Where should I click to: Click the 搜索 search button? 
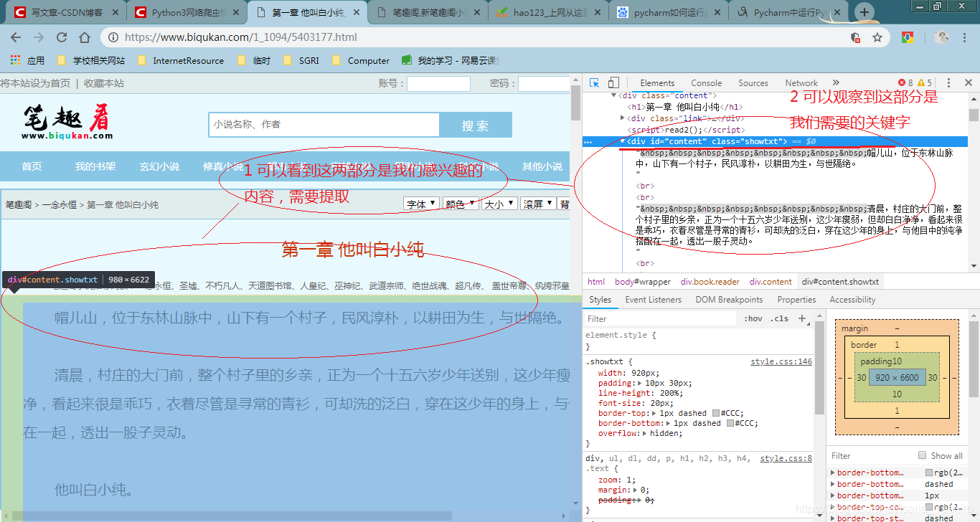coord(476,125)
